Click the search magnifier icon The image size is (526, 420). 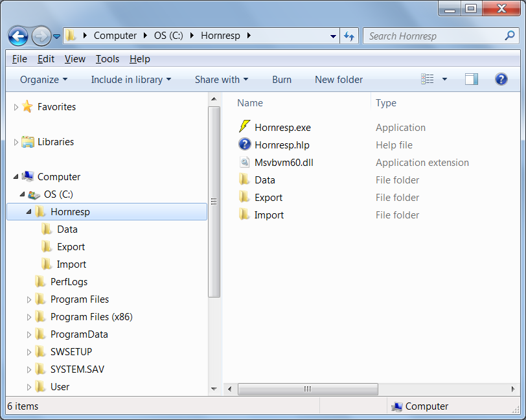(x=510, y=35)
